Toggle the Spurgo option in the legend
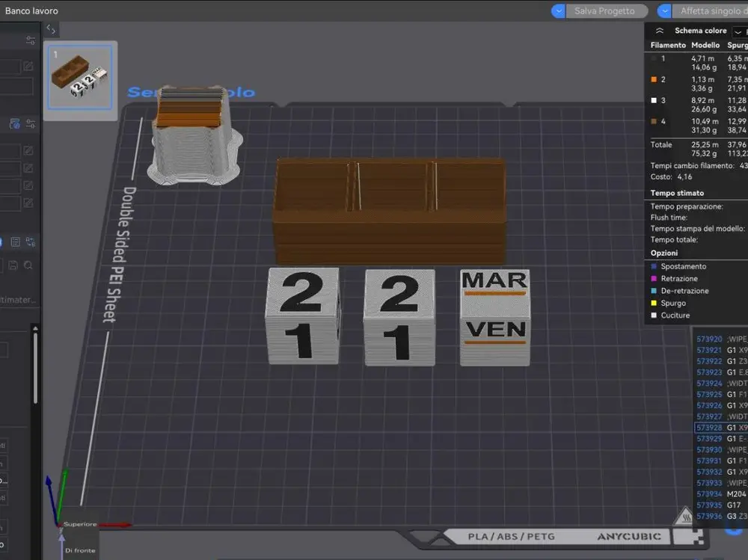Image resolution: width=748 pixels, height=560 pixels. [669, 304]
